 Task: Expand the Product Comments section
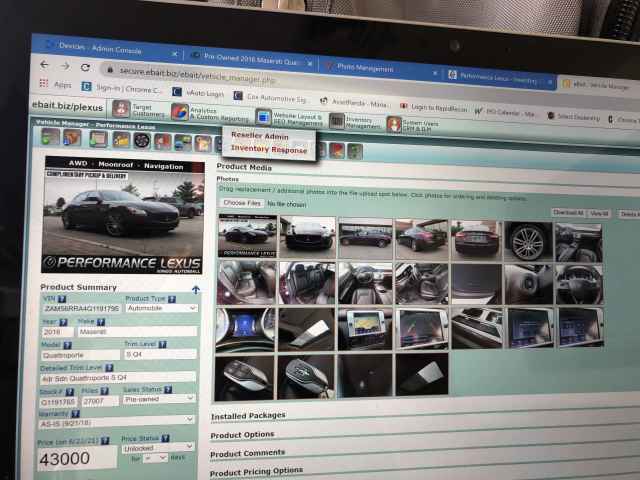click(x=247, y=453)
